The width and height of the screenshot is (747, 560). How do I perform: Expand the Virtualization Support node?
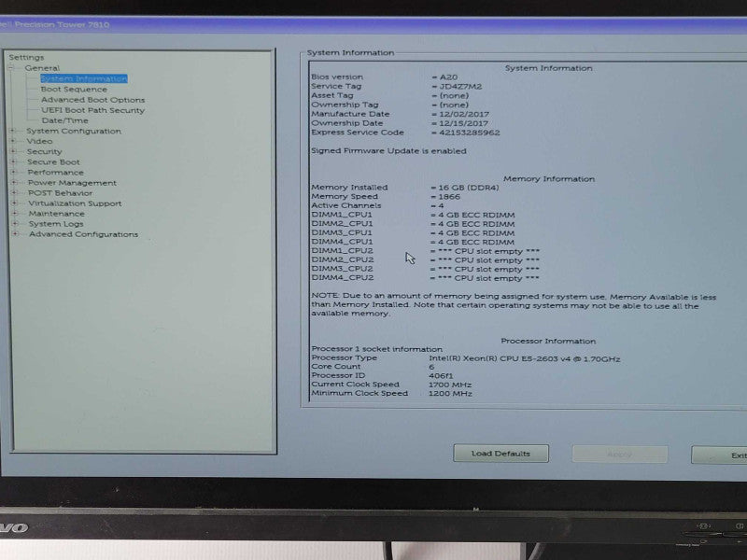coord(14,203)
